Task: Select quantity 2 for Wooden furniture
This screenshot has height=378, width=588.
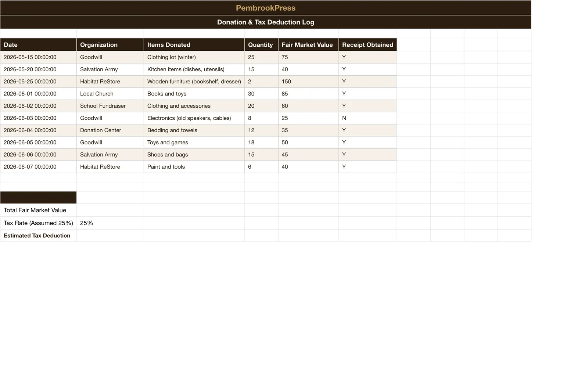Action: click(x=261, y=82)
